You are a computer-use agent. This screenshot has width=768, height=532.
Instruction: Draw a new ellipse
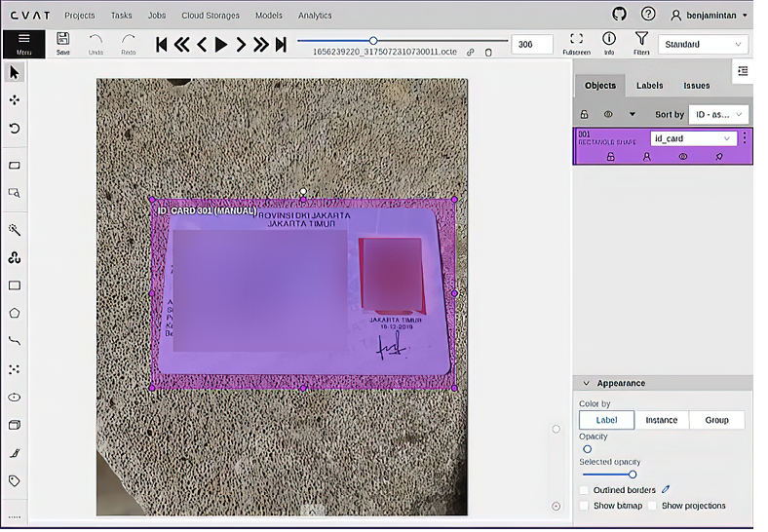coord(15,398)
